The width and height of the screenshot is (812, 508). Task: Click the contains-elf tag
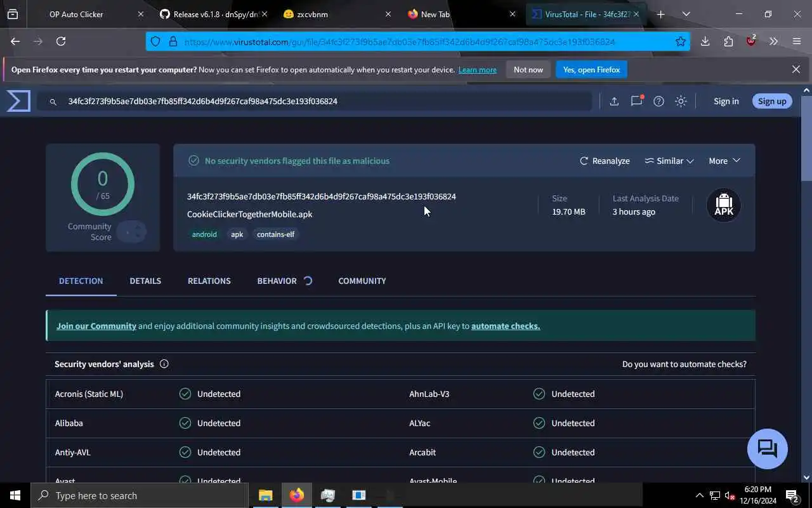pos(275,234)
